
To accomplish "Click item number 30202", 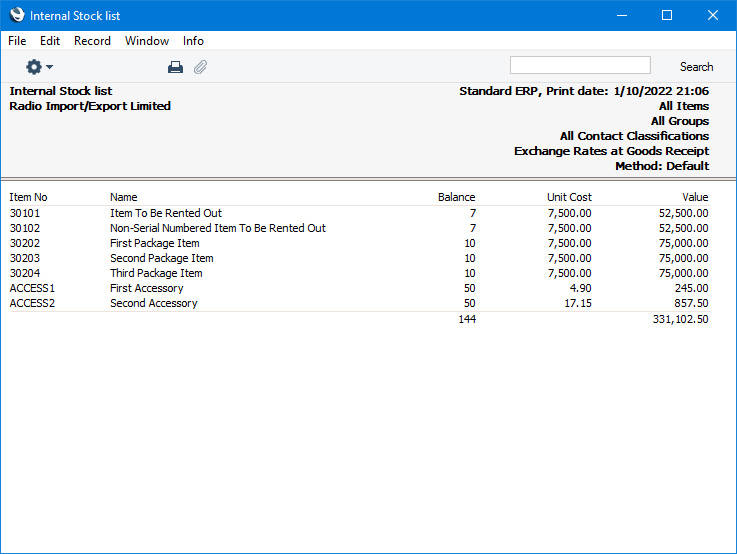I will point(25,243).
